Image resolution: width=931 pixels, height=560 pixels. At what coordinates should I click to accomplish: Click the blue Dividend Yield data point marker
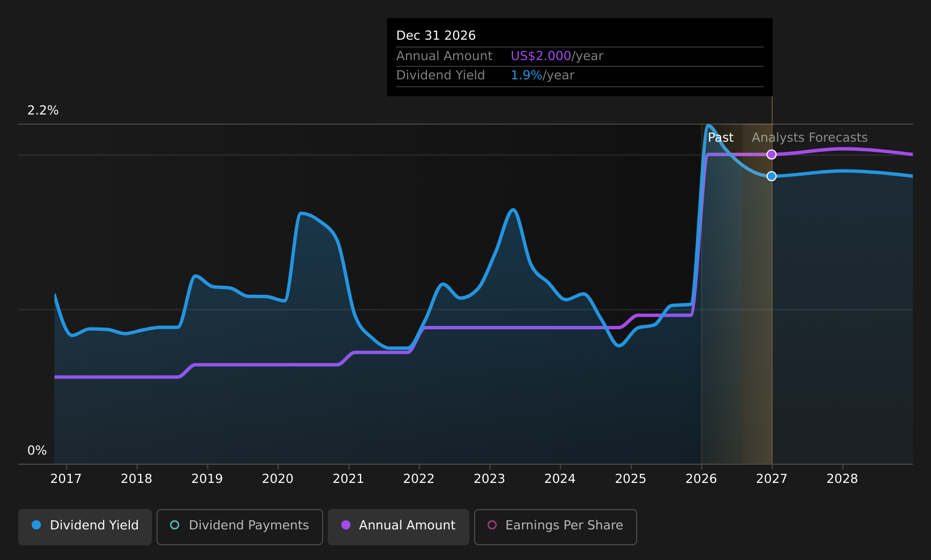point(772,176)
